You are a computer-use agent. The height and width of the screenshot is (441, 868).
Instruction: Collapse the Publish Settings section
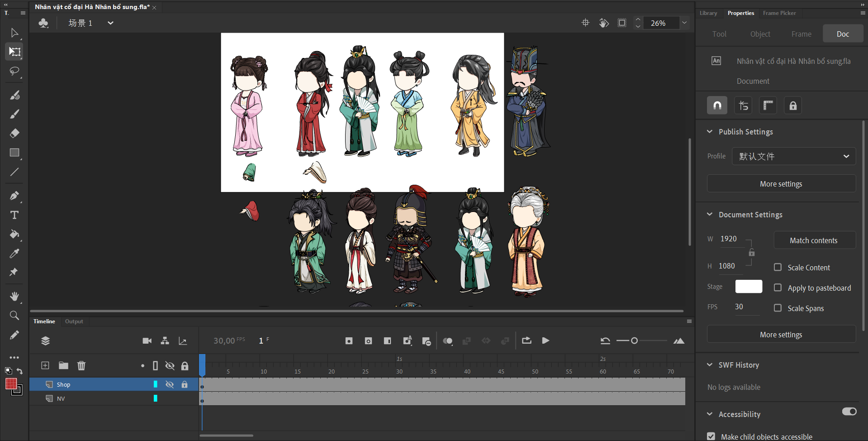pos(710,132)
